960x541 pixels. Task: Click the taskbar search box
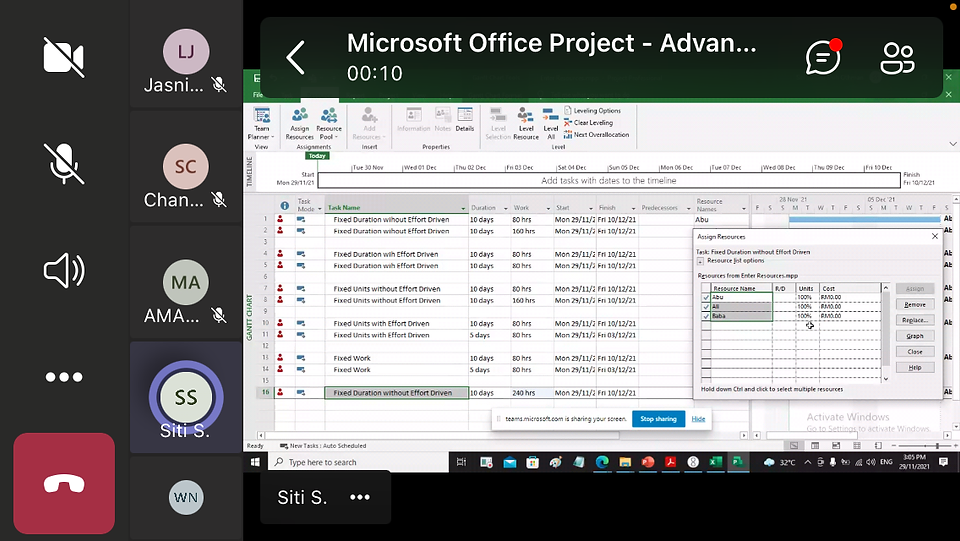coord(359,462)
